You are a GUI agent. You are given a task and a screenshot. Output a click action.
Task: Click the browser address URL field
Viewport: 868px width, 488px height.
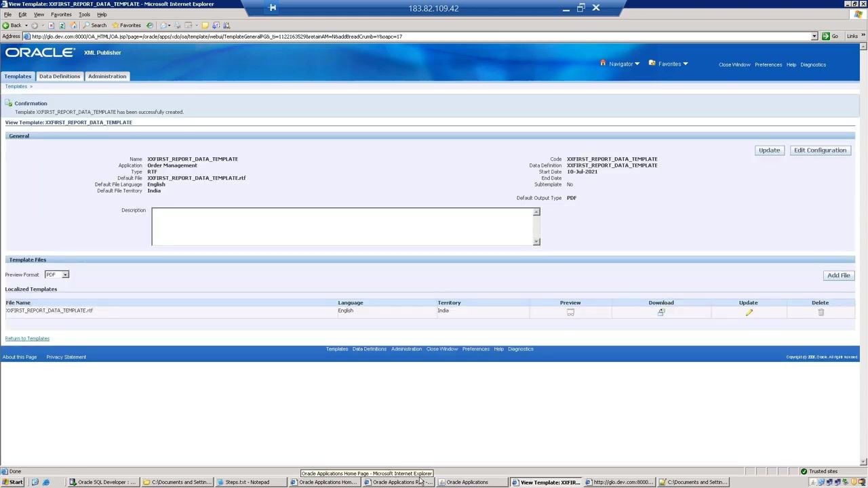[420, 36]
